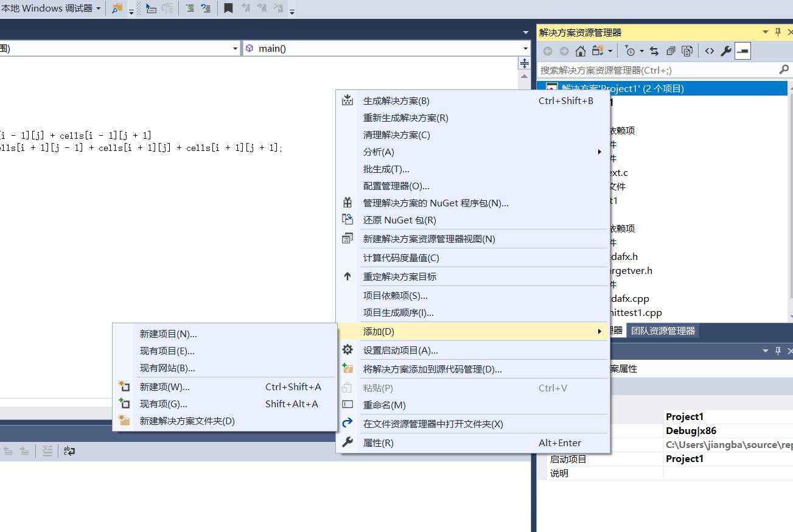Select 在文件资源管理器中打开文件夹(X)
The width and height of the screenshot is (793, 532).
473,424
